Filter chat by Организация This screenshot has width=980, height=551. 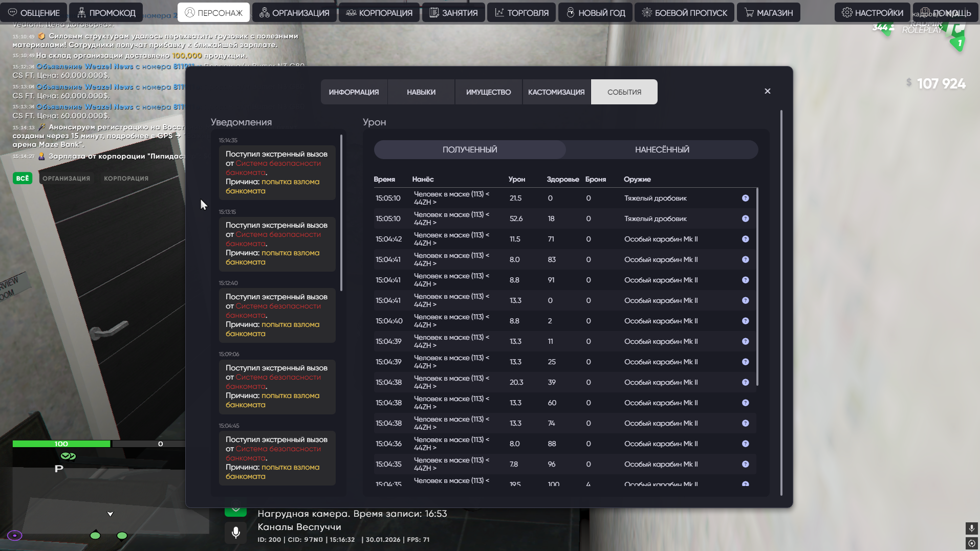coord(66,179)
